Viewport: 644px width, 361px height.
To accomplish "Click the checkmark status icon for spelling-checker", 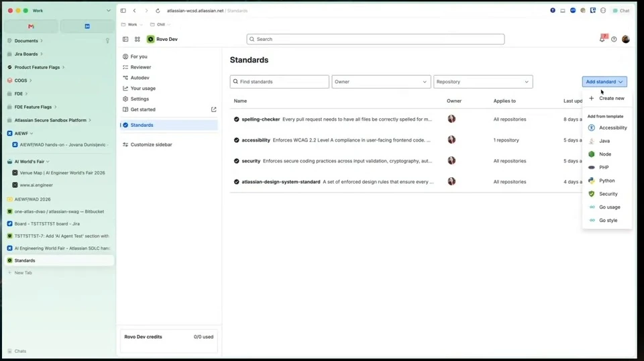I will pos(237,119).
